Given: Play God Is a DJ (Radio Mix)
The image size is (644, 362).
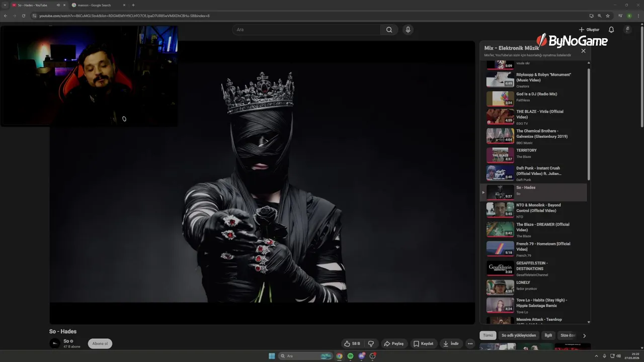Looking at the screenshot, I should coord(533,98).
